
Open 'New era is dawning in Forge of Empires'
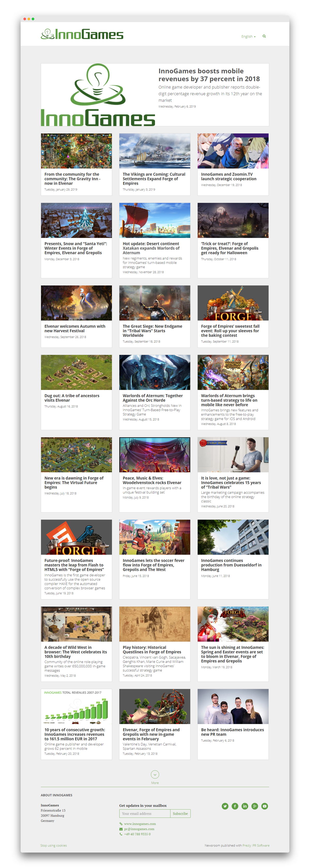[74, 483]
